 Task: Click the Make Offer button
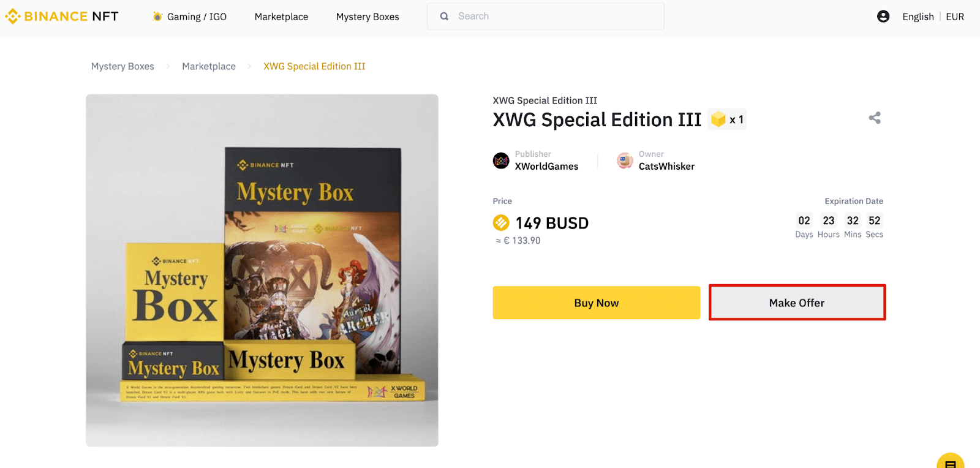point(797,303)
